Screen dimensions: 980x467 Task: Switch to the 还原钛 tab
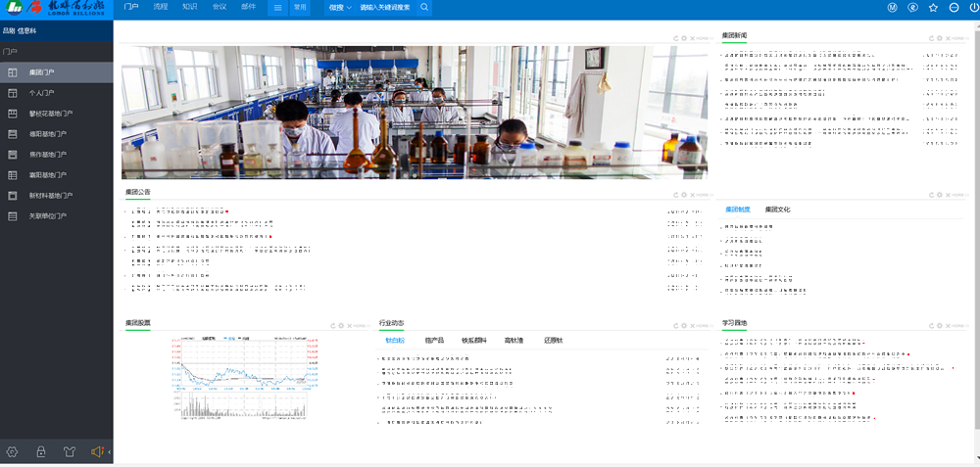pos(554,341)
